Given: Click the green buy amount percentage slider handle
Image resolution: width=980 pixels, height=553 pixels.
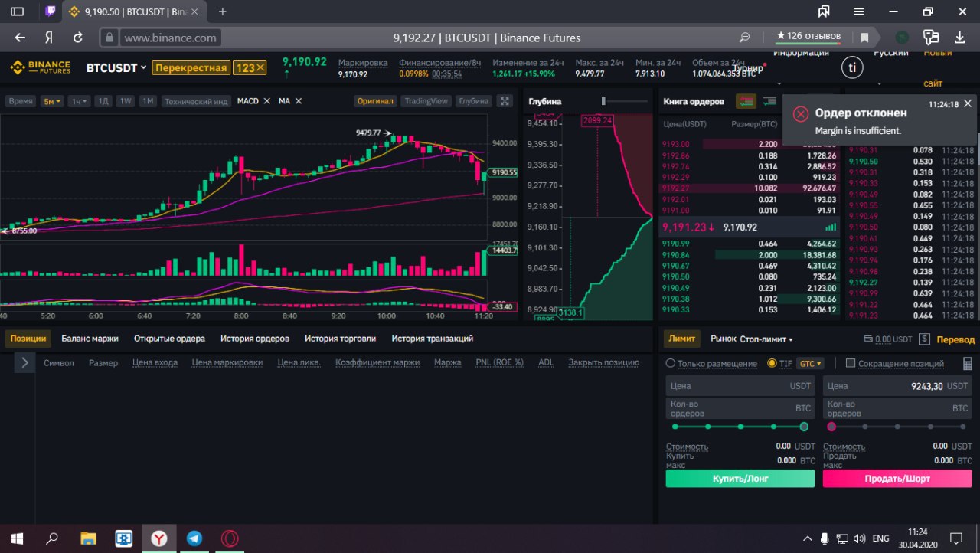Looking at the screenshot, I should [x=804, y=427].
